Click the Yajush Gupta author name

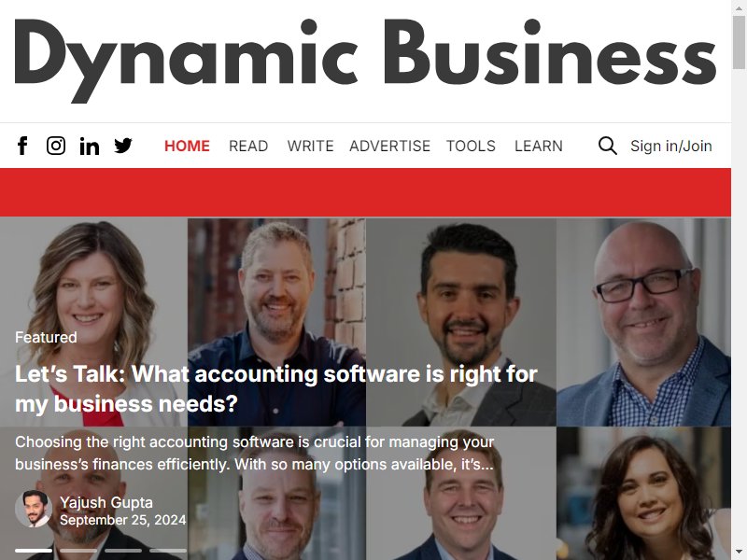(x=106, y=502)
